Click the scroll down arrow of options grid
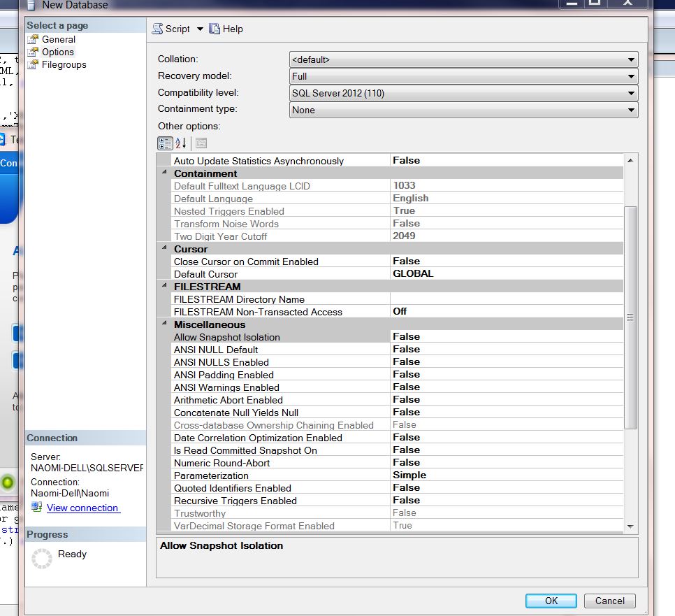Viewport: 675px width, 616px height. (x=630, y=527)
